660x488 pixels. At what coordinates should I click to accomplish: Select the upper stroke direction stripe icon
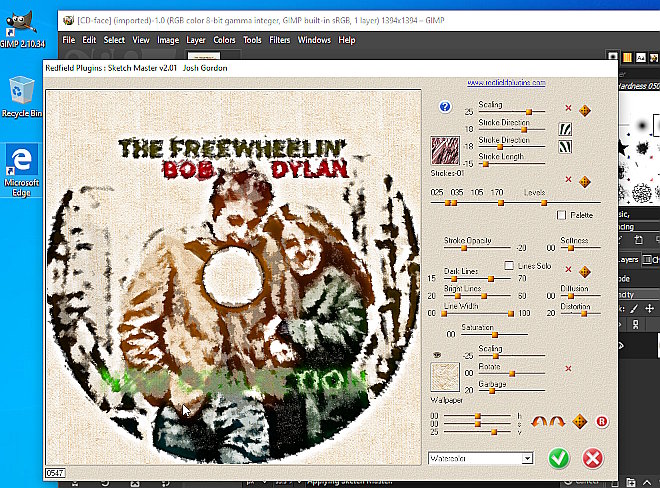(x=565, y=129)
